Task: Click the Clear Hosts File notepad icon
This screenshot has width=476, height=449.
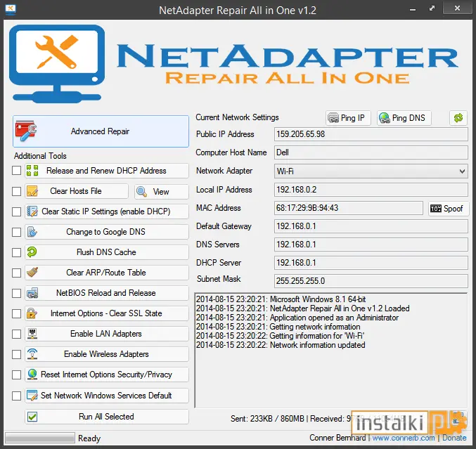Action: tap(32, 191)
